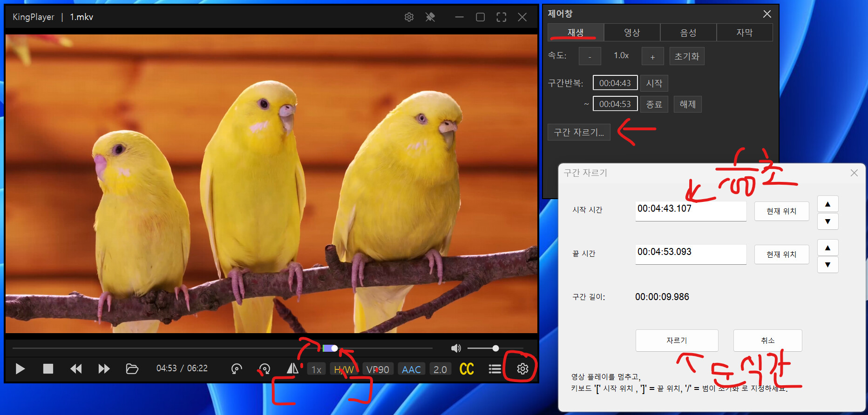The height and width of the screenshot is (415, 868).
Task: Decrease end time with down arrow
Action: pyautogui.click(x=827, y=265)
